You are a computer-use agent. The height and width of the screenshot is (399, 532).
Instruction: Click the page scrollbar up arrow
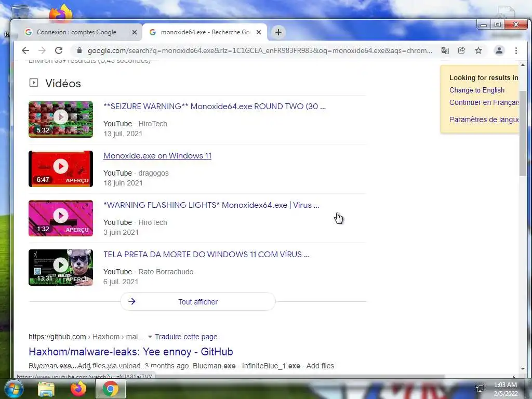(523, 64)
